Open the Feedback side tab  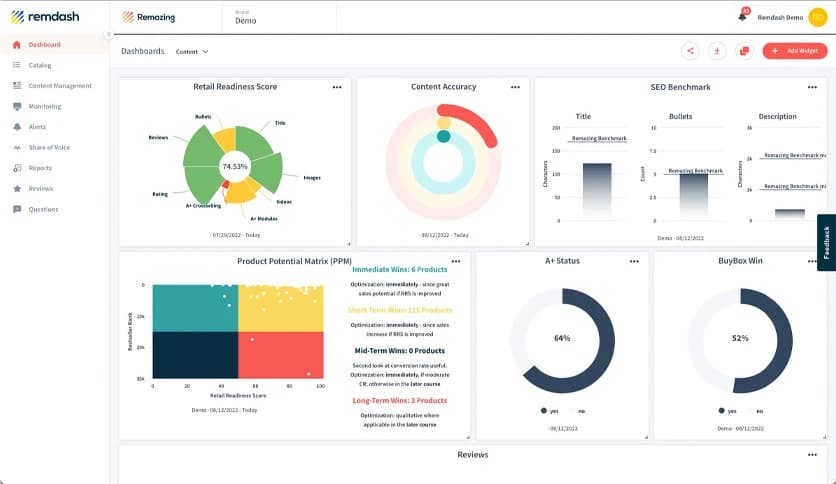coord(826,242)
